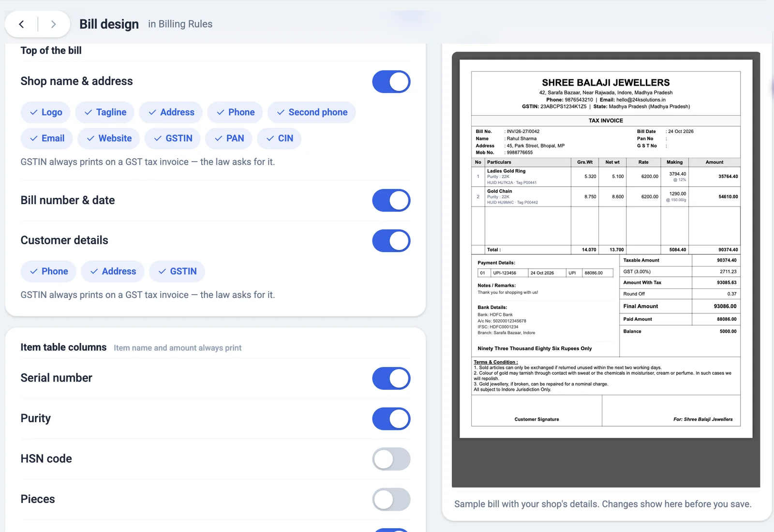This screenshot has height=532, width=774.
Task: Deselect the Address chip under Shop name
Action: point(171,112)
